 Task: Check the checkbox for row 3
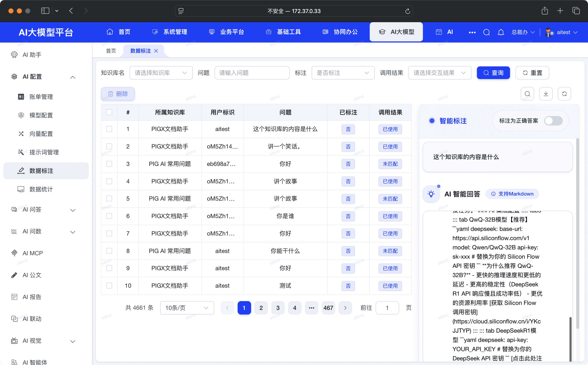pos(109,164)
